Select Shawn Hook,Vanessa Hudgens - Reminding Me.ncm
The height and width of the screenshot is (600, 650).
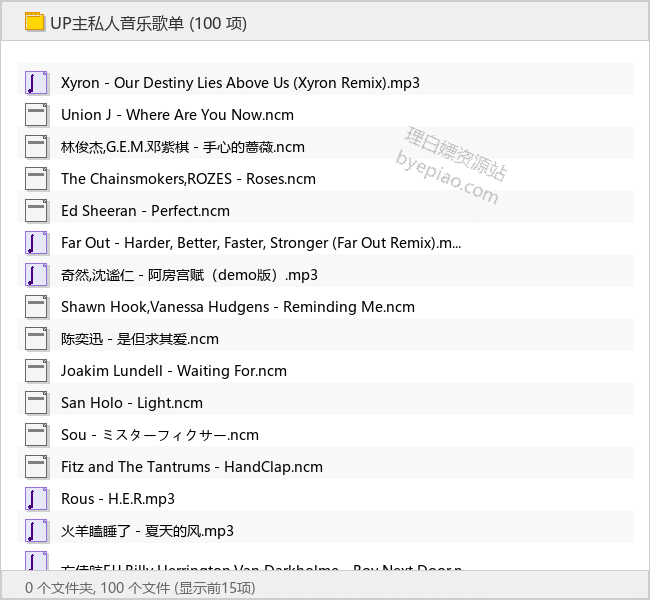point(238,307)
